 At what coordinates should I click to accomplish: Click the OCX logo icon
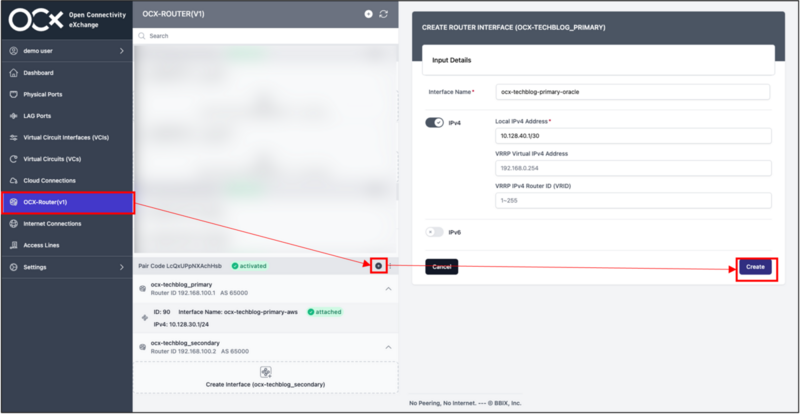click(36, 19)
